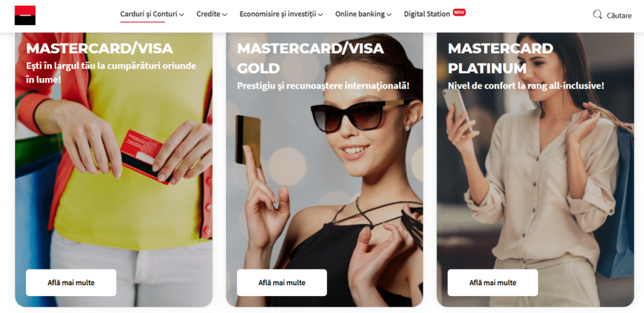Viewport: 644px width, 313px height.
Task: Open the Online banking menu
Action: [x=360, y=14]
